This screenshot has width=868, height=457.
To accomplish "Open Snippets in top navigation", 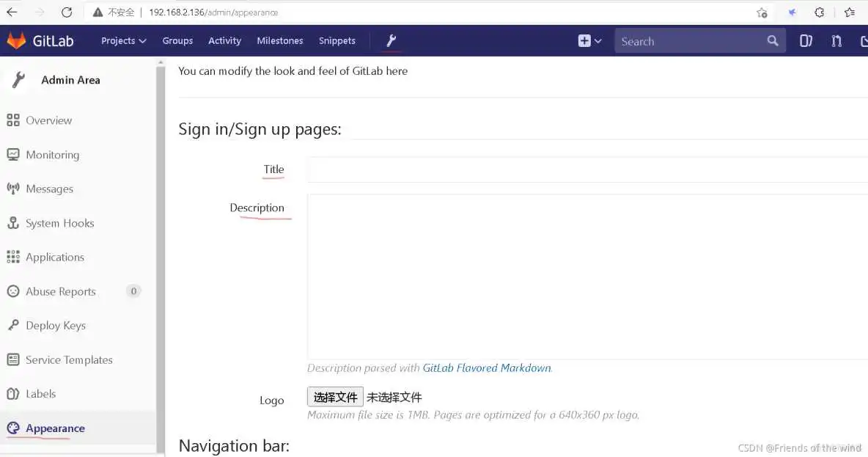I will 336,41.
